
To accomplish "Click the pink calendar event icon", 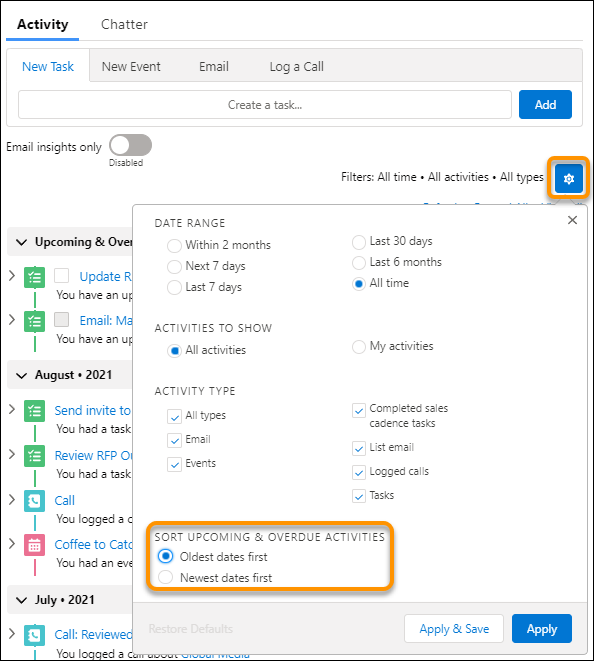I will pos(34,545).
